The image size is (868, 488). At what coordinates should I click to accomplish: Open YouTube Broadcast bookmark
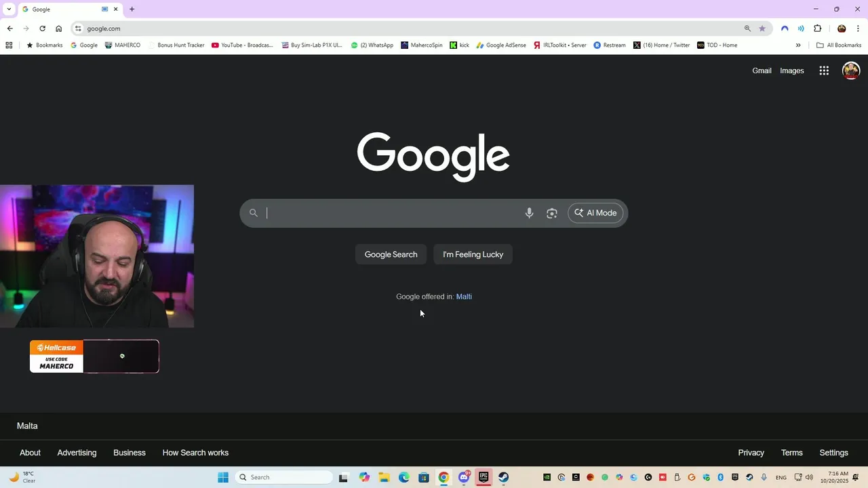point(242,45)
